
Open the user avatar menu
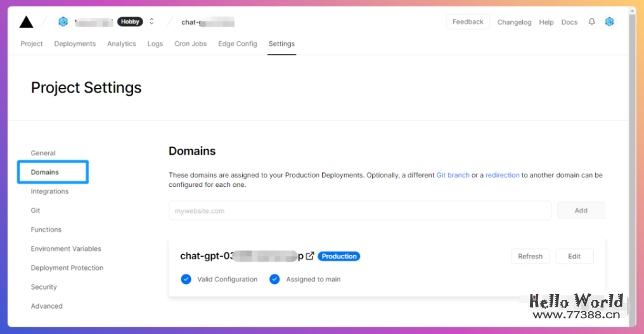coord(609,22)
